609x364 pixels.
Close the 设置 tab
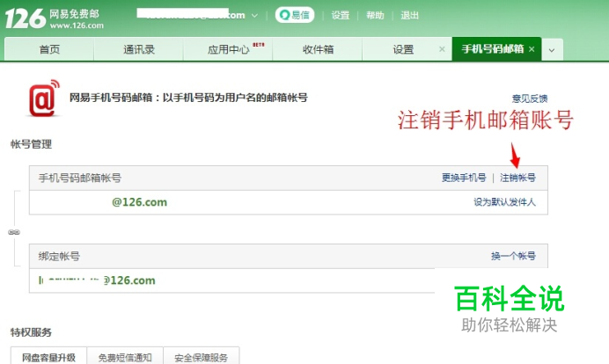442,49
